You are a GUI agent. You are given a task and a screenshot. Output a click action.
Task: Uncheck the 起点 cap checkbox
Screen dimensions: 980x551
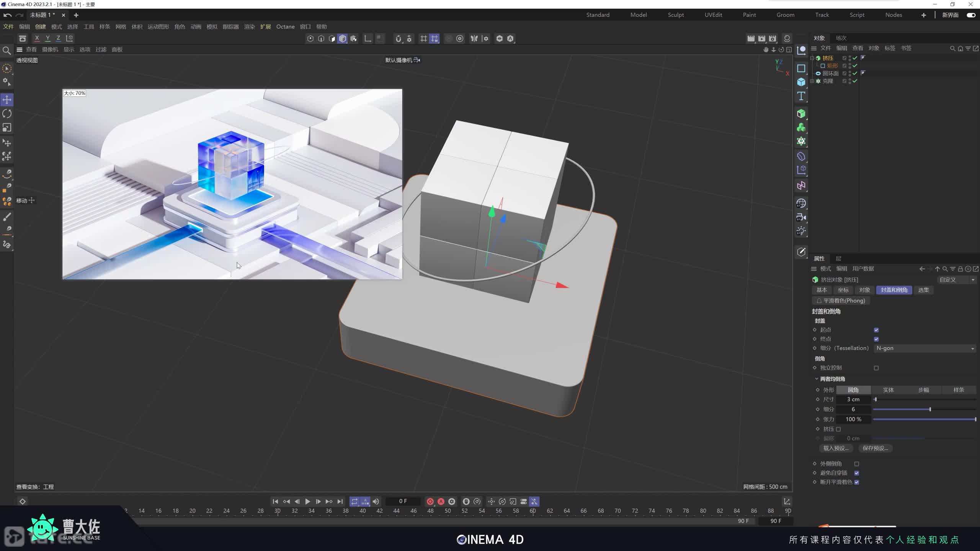tap(876, 330)
